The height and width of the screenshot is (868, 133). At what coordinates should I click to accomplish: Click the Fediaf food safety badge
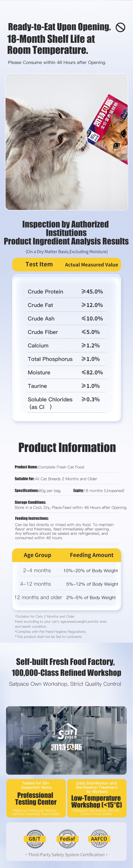tap(67, 839)
